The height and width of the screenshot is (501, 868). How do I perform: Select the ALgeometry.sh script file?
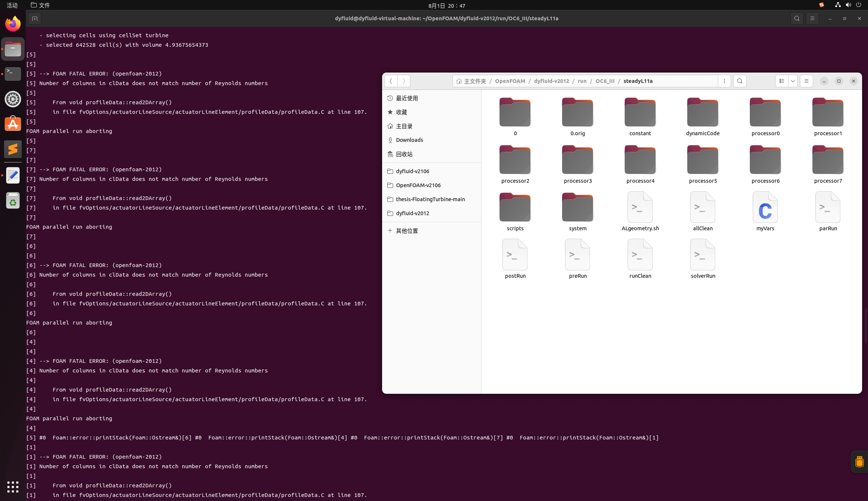(640, 212)
